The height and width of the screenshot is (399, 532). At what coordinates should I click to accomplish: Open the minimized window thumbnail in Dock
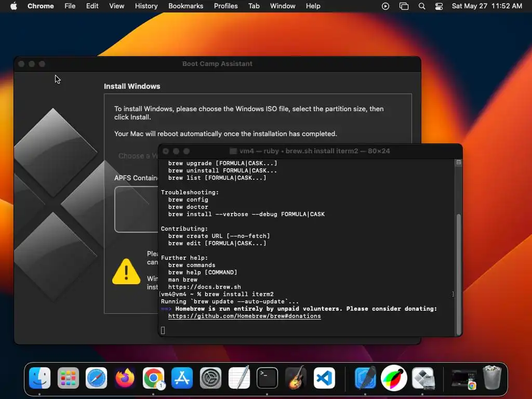(x=463, y=378)
